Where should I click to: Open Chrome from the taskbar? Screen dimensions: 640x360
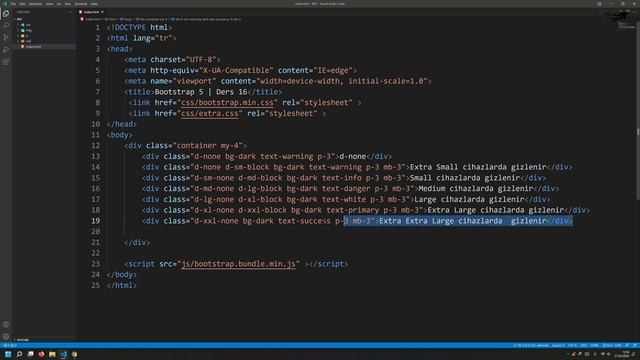74,354
